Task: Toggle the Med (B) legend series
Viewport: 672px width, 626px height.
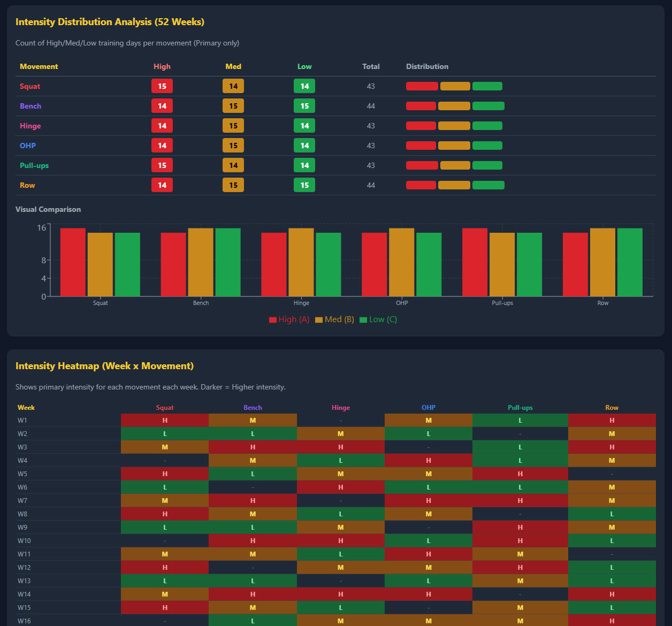Action: [334, 319]
